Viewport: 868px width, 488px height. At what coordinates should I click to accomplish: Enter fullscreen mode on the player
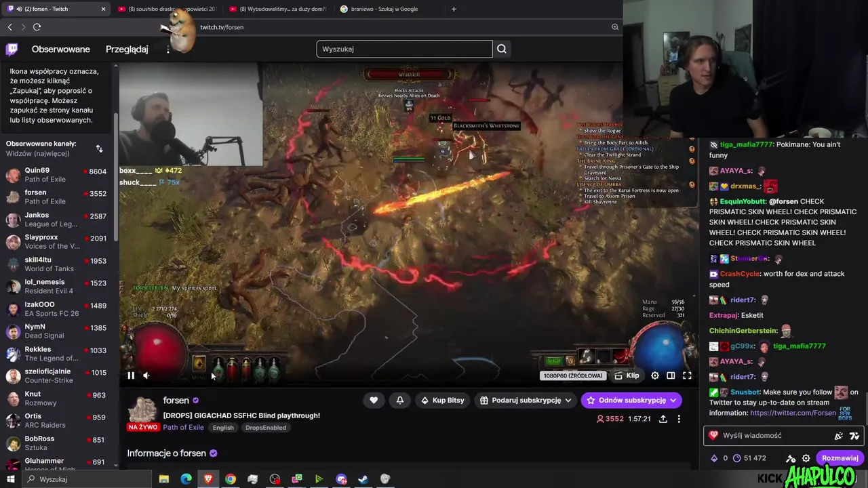[x=687, y=375]
